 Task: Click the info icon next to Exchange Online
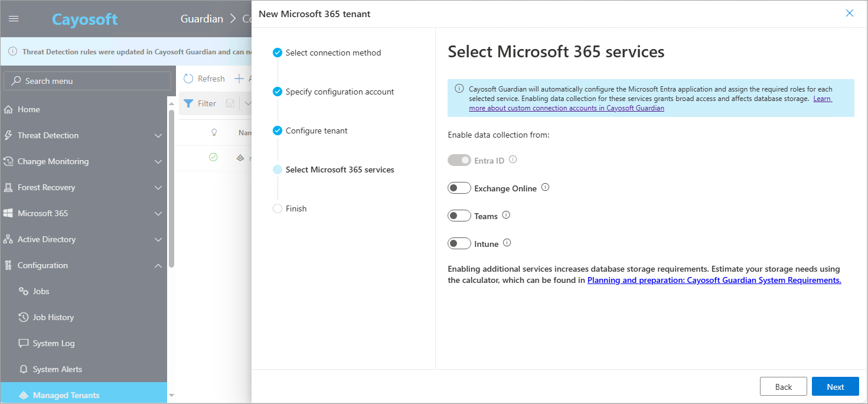click(545, 187)
